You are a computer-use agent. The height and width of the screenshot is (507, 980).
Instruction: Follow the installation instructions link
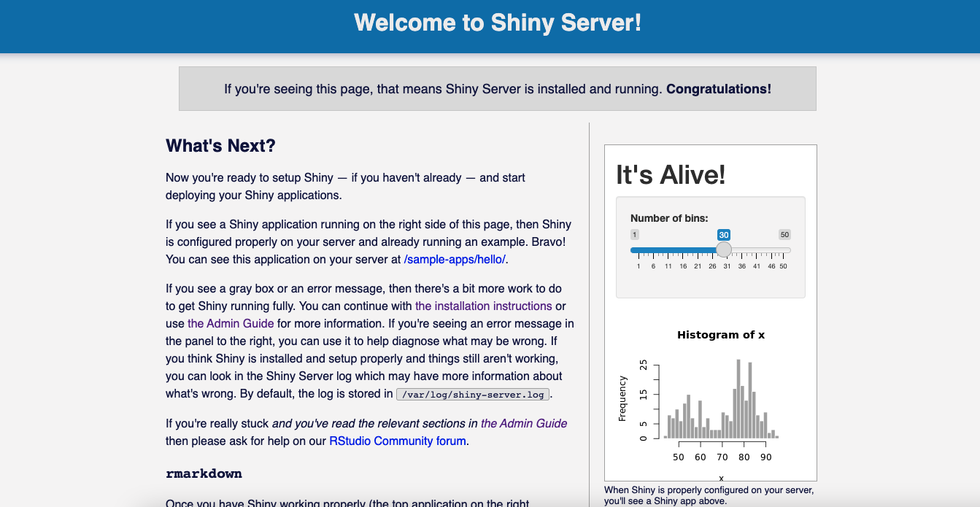click(484, 306)
